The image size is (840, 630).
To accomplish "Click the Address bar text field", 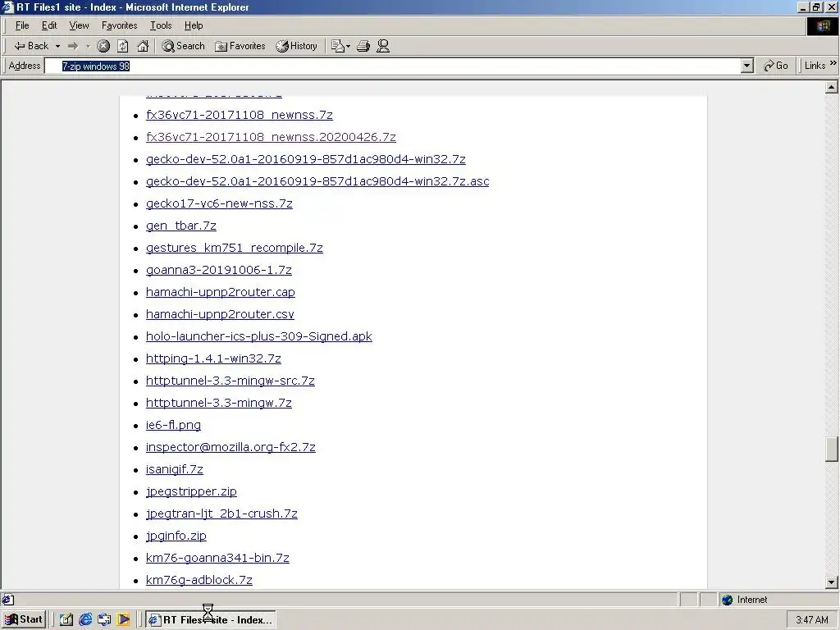I will (393, 66).
